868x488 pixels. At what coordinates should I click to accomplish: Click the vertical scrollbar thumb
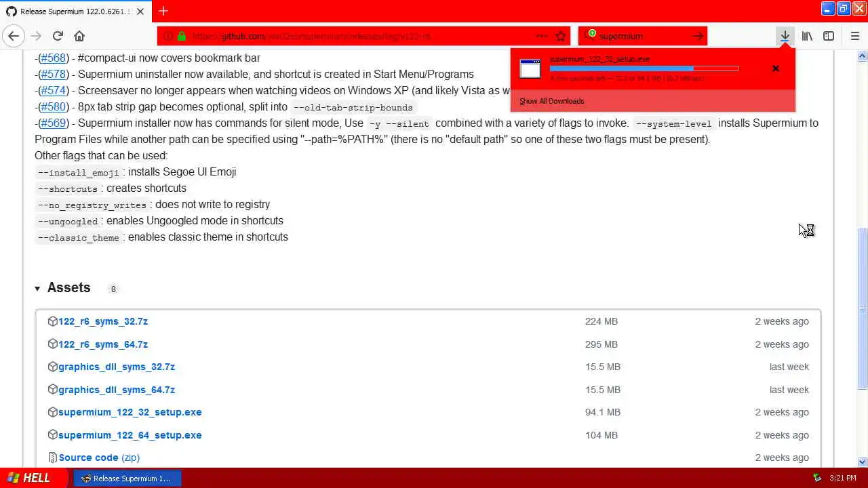[863, 308]
